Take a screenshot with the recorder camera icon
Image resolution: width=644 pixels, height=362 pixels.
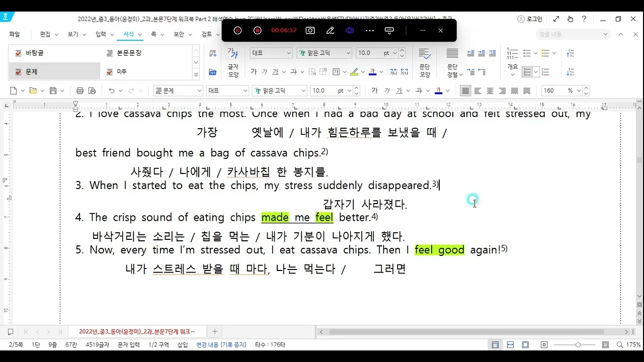click(310, 30)
